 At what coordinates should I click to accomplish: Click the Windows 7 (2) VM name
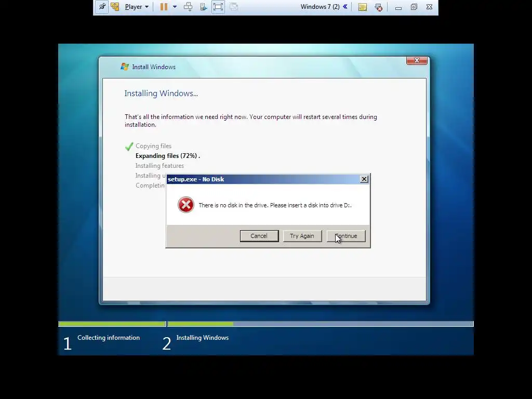click(x=320, y=7)
